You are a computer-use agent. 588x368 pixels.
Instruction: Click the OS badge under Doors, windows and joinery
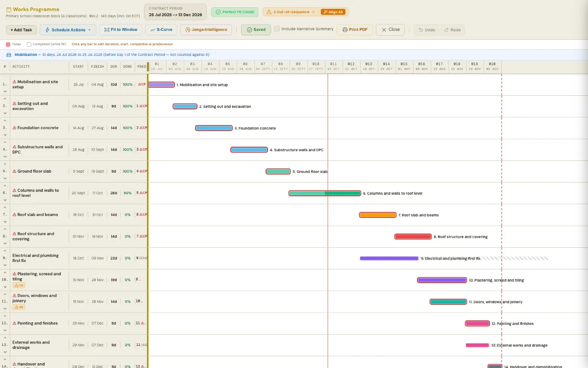[x=19, y=307]
